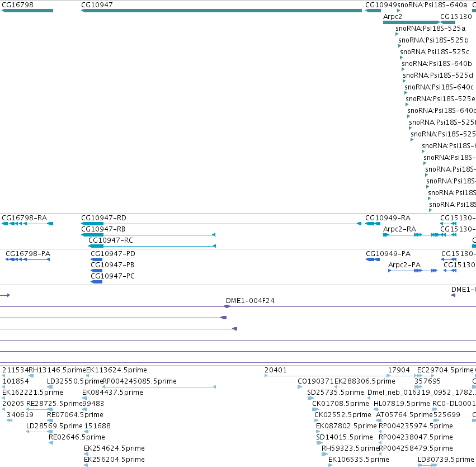This screenshot has width=476, height=468.
Task: Open EST EK087802.5prime
Action: (x=346, y=426)
